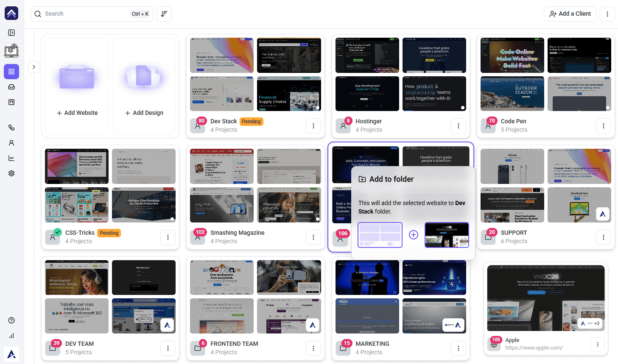
Task: Open MARKETING three-dot menu
Action: 459,348
